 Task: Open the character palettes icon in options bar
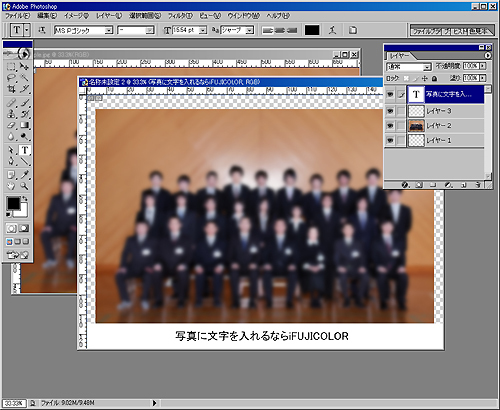353,30
